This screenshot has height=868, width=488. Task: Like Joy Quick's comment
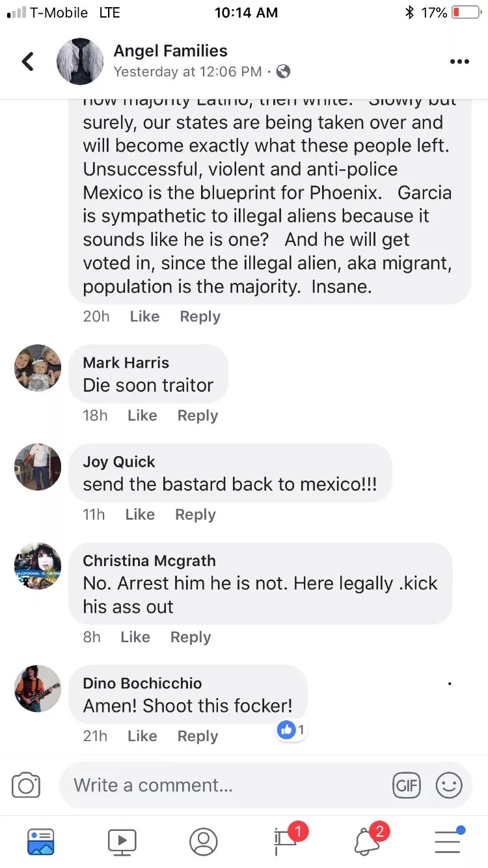point(140,515)
